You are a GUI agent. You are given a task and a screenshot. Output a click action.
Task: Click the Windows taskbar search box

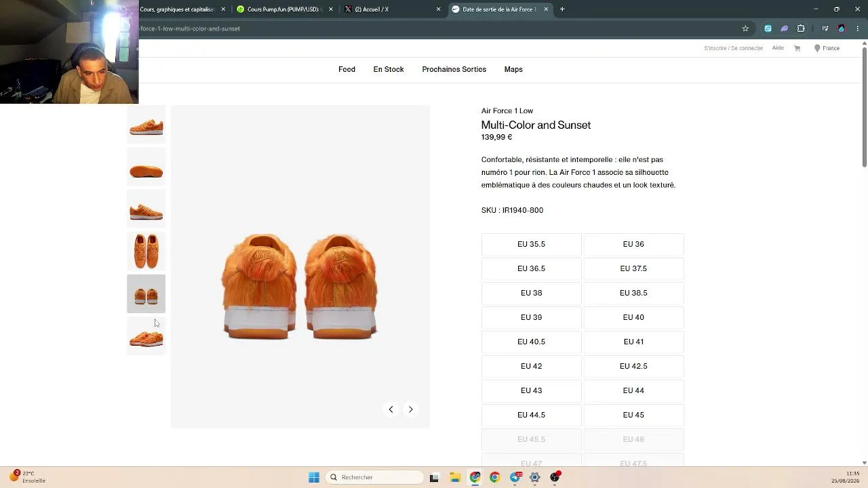374,477
